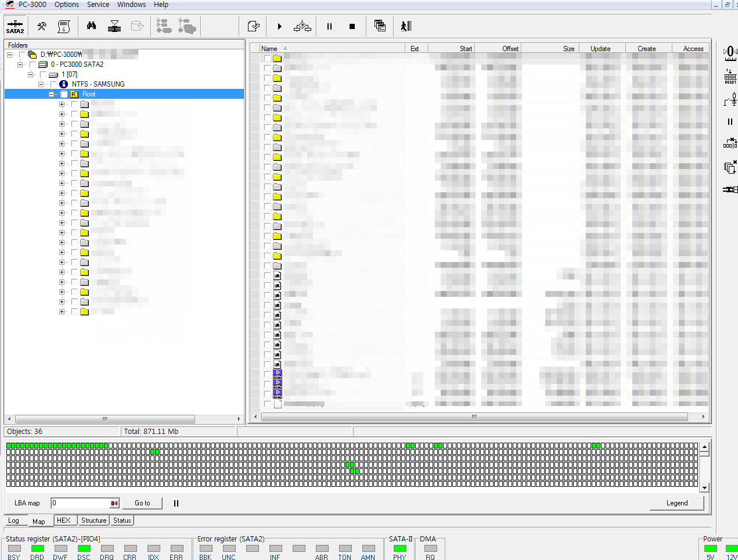Select the 0 - PC3000 SATA2 tree item
This screenshot has height=560, width=738.
click(77, 64)
